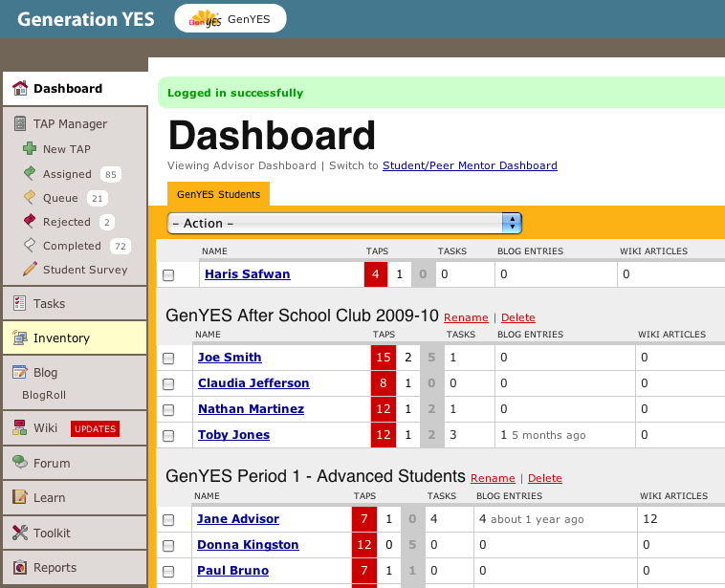The image size is (725, 588).
Task: Open Nathan Martinez's profile
Action: coord(251,409)
